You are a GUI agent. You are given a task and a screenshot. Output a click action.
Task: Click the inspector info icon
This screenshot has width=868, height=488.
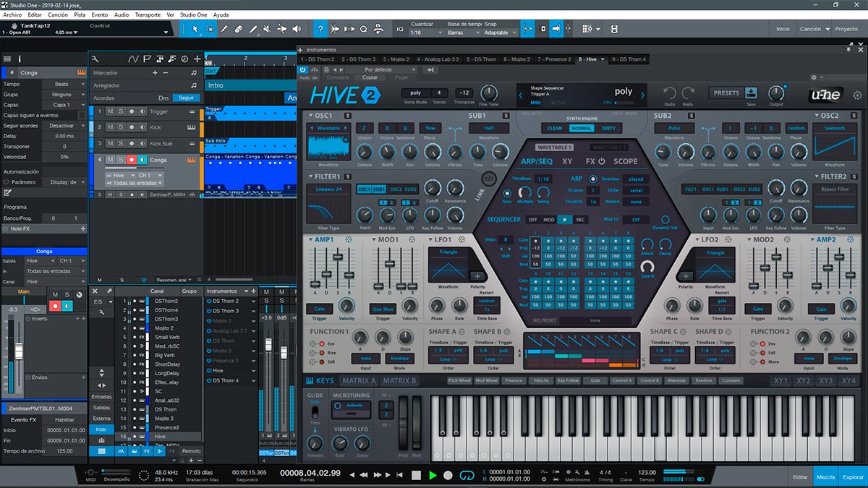point(20,59)
